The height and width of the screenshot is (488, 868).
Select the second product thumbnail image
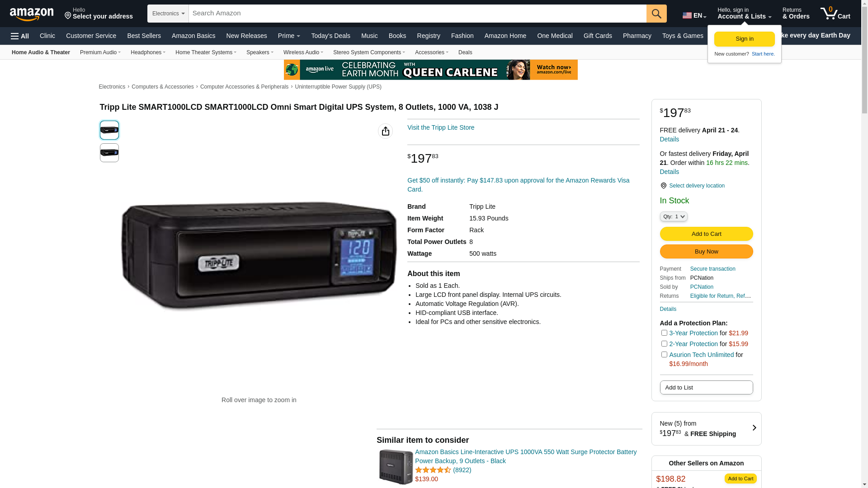(109, 153)
